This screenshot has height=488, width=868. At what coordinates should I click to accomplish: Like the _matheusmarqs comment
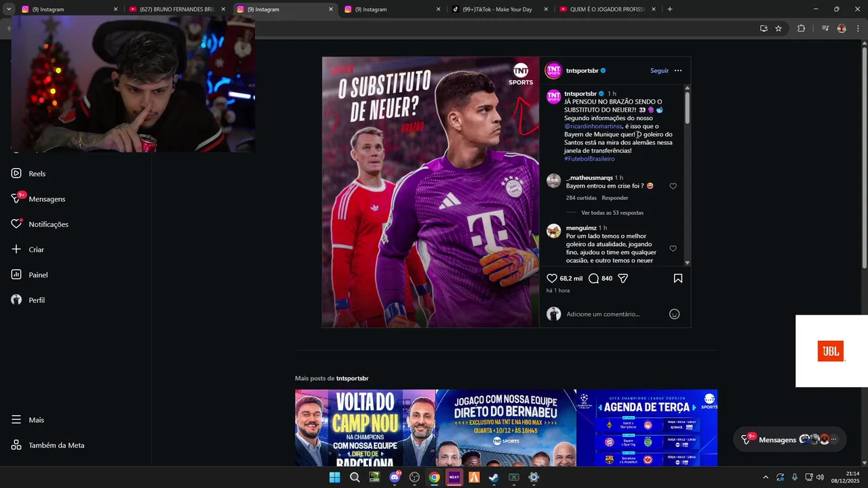click(673, 186)
